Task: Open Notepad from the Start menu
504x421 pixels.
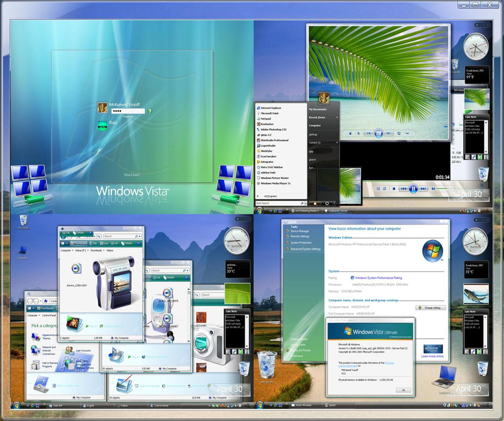Action: (x=263, y=119)
